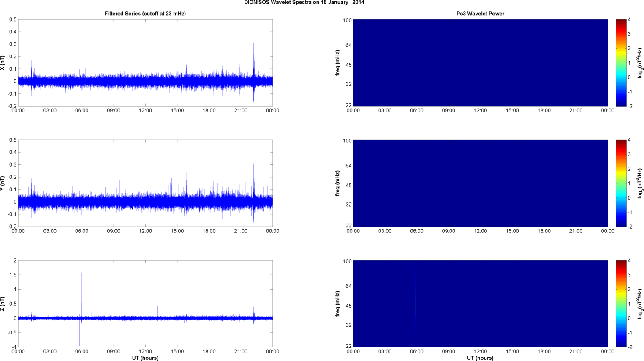Click the 18:00 tick under the Y series plot
The height and width of the screenshot is (361, 644).
coord(209,231)
